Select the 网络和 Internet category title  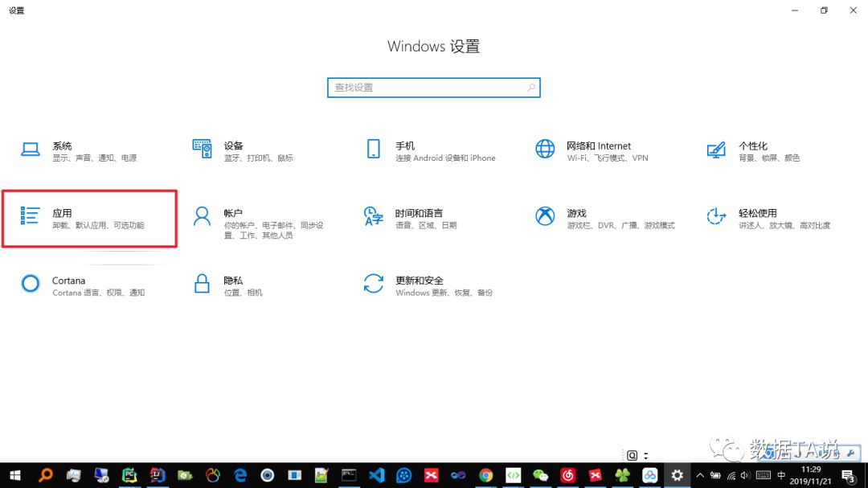(599, 146)
